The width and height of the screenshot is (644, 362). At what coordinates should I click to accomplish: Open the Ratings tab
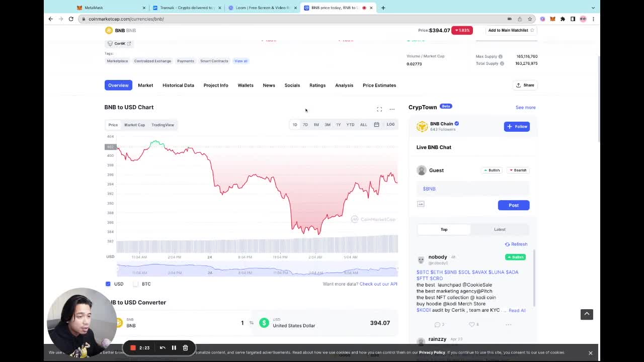[x=317, y=85]
